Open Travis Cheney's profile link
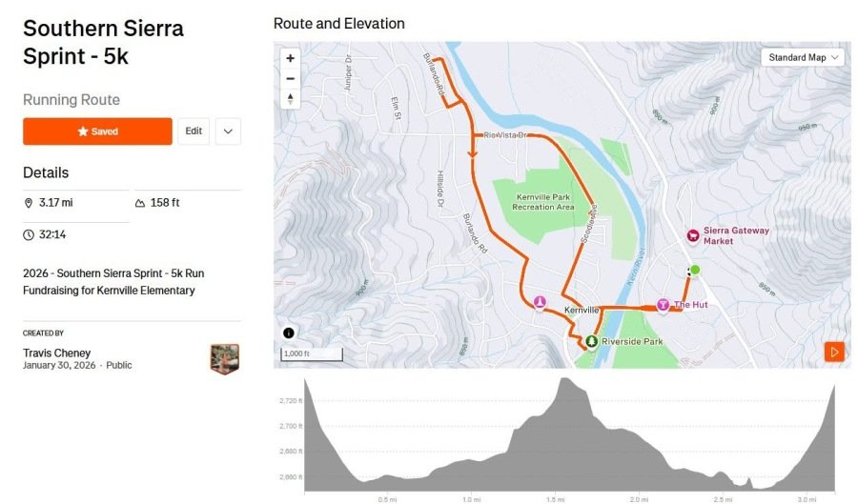Viewport: 858px width, 504px height. [57, 353]
